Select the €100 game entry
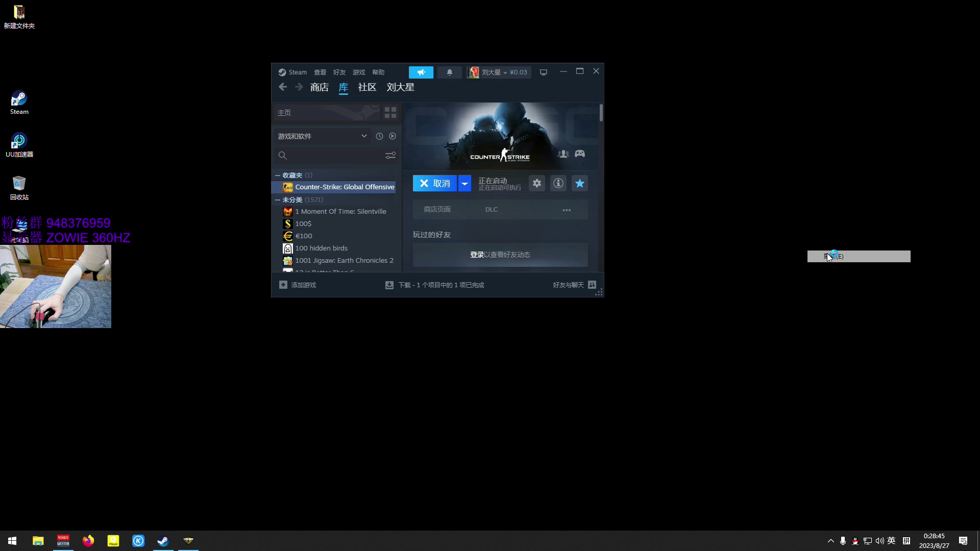980x551 pixels. click(334, 236)
